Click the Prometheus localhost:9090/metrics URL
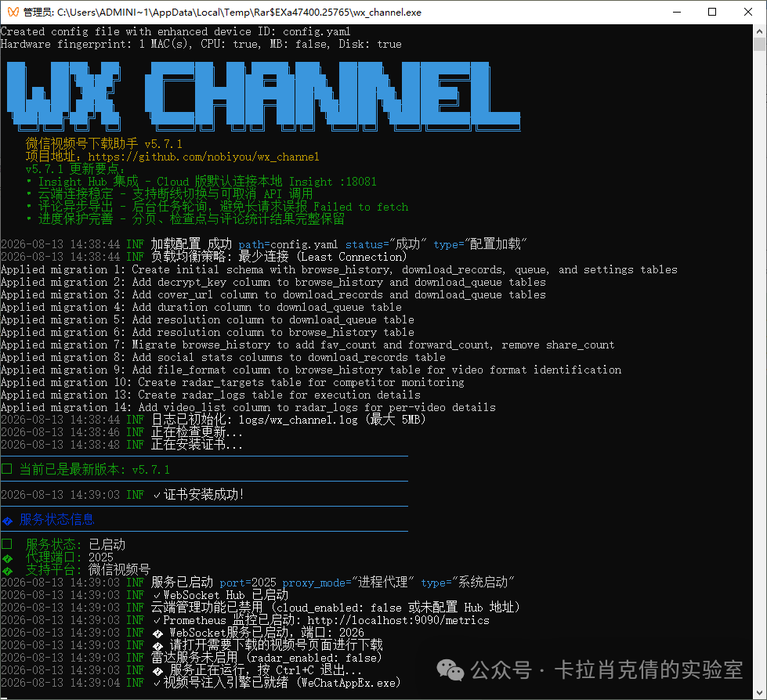The height and width of the screenshot is (700, 767). (398, 620)
